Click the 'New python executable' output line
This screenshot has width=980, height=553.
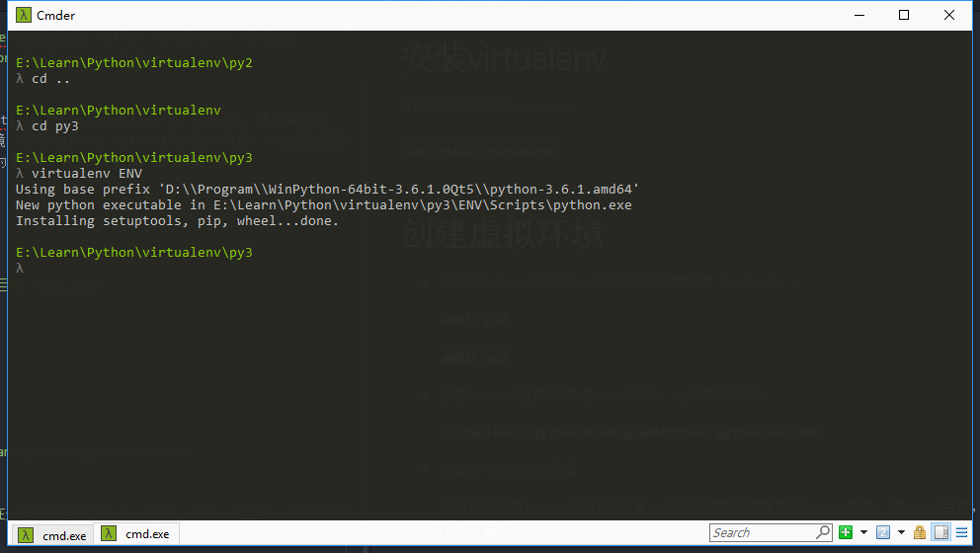pos(324,205)
